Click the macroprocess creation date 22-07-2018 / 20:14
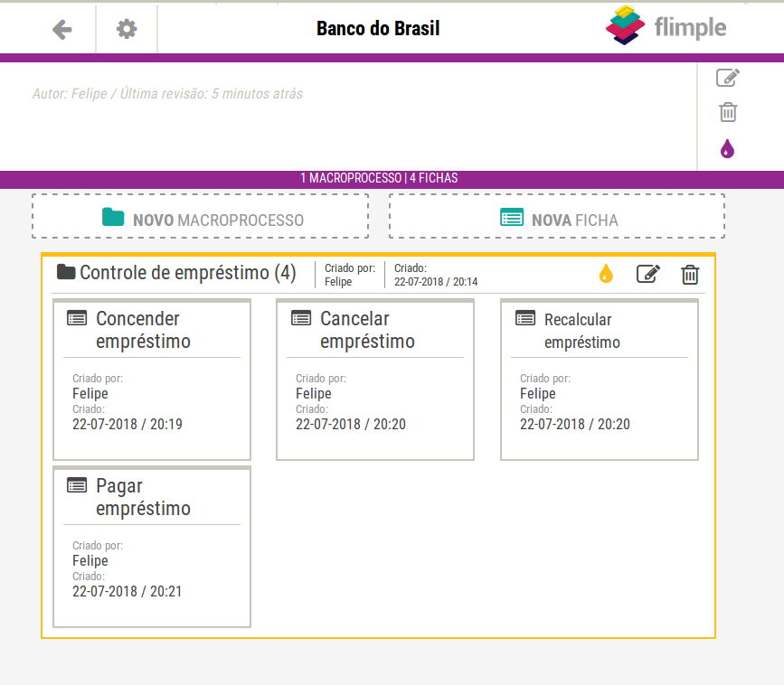This screenshot has height=685, width=784. click(x=436, y=282)
